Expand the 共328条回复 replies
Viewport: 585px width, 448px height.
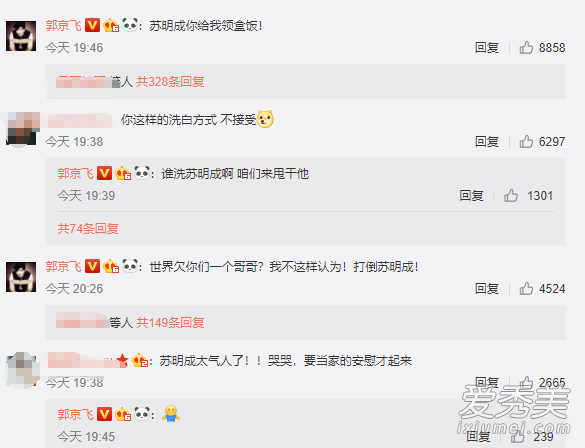coord(170,81)
